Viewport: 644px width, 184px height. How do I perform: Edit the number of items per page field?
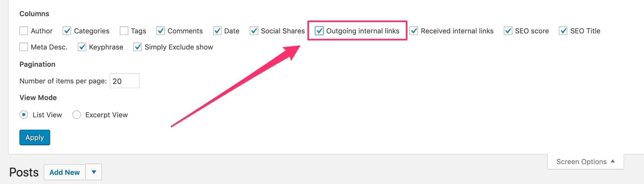pyautogui.click(x=124, y=80)
